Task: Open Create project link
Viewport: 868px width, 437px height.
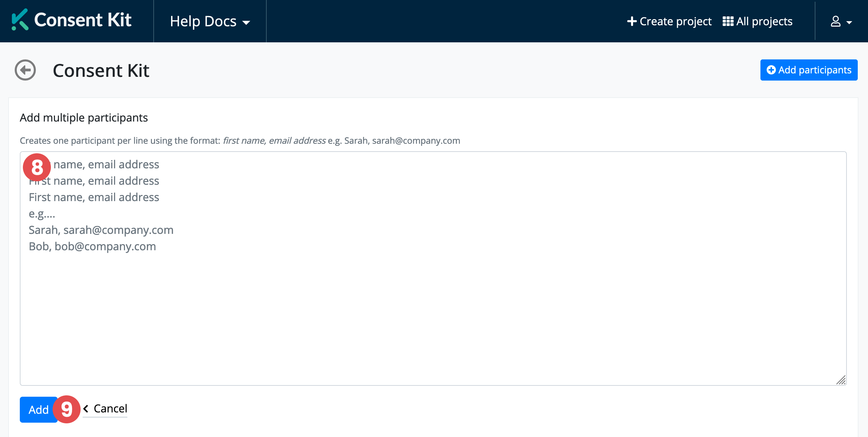Action: (675, 22)
